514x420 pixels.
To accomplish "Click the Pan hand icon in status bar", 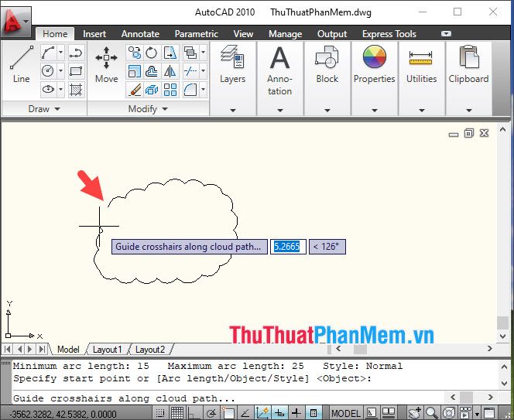I will click(416, 413).
